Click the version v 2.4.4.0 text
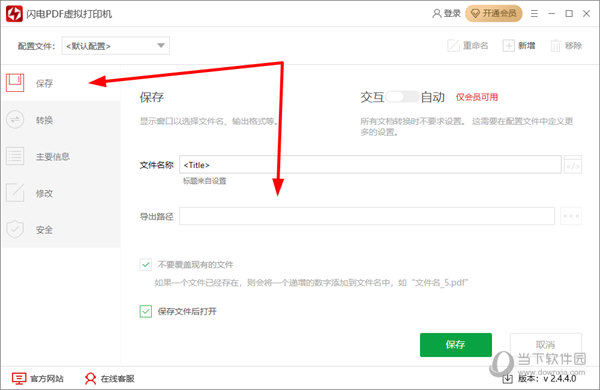This screenshot has width=600, height=390. click(x=547, y=379)
